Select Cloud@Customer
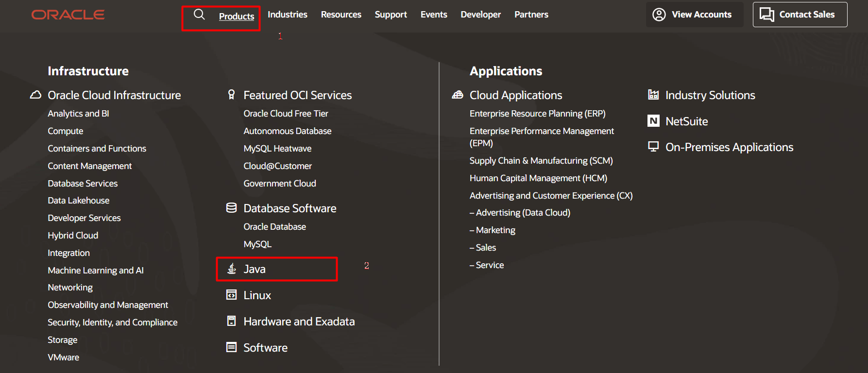The image size is (868, 373). click(278, 166)
